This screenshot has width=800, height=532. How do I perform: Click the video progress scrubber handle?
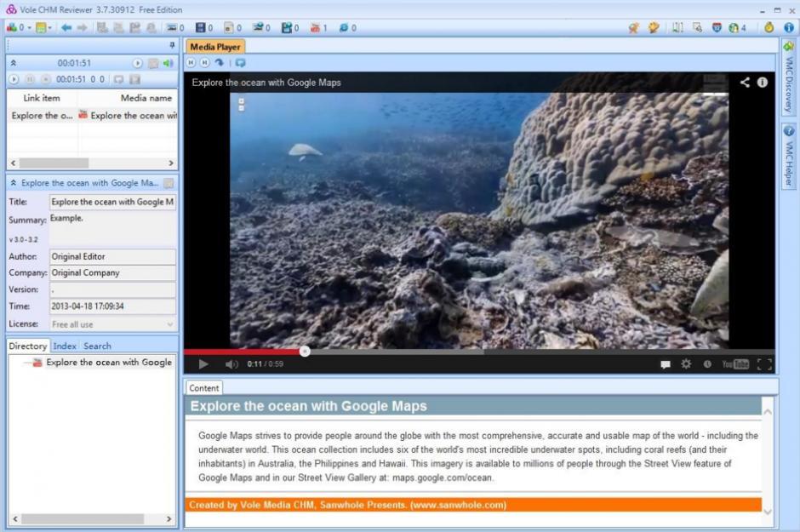click(x=305, y=352)
